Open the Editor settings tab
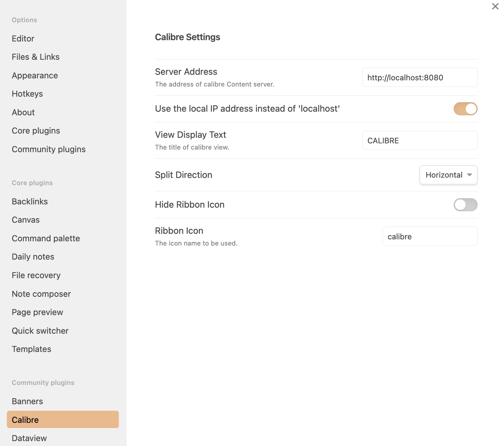Screen dimensions: 504x446 pos(23,39)
